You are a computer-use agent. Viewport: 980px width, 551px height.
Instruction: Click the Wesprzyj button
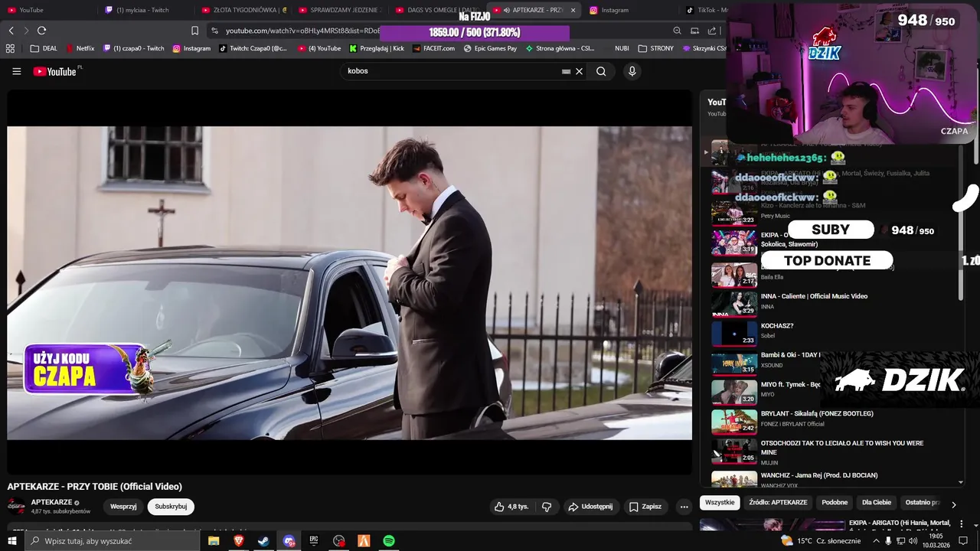(x=123, y=507)
